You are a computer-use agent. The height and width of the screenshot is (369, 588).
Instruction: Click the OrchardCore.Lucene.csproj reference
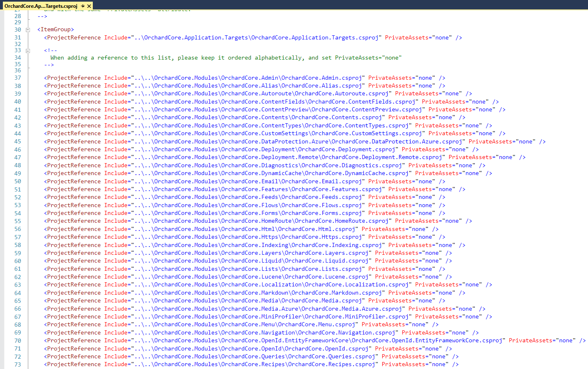point(248,277)
